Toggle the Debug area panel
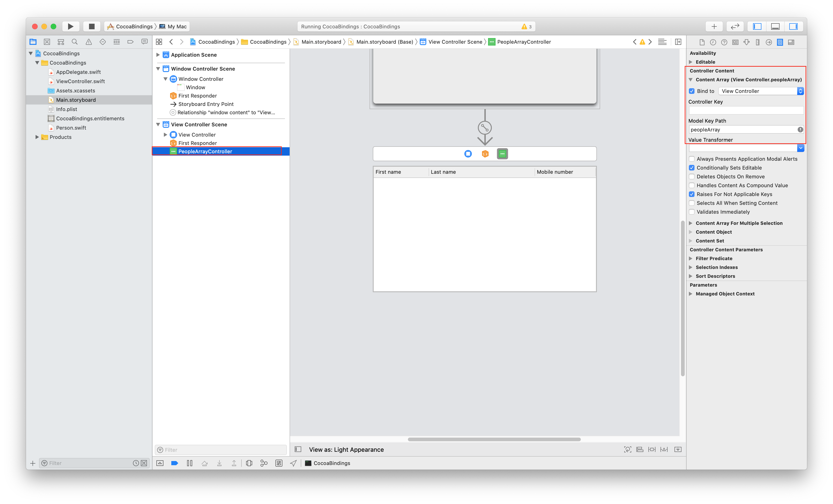 tap(775, 26)
